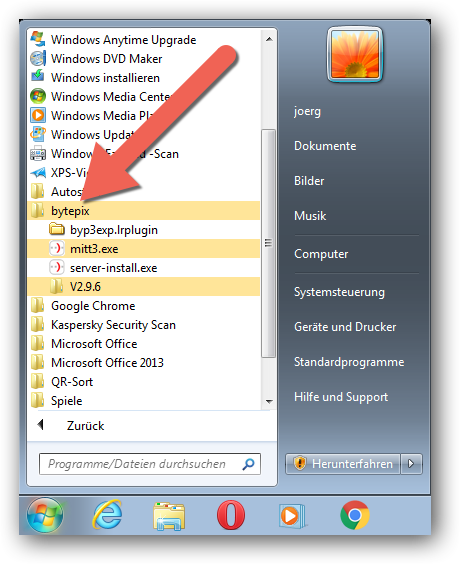Screen dimensions: 460x564
Task: Launch Google Chrome from the taskbar
Action: [x=355, y=515]
